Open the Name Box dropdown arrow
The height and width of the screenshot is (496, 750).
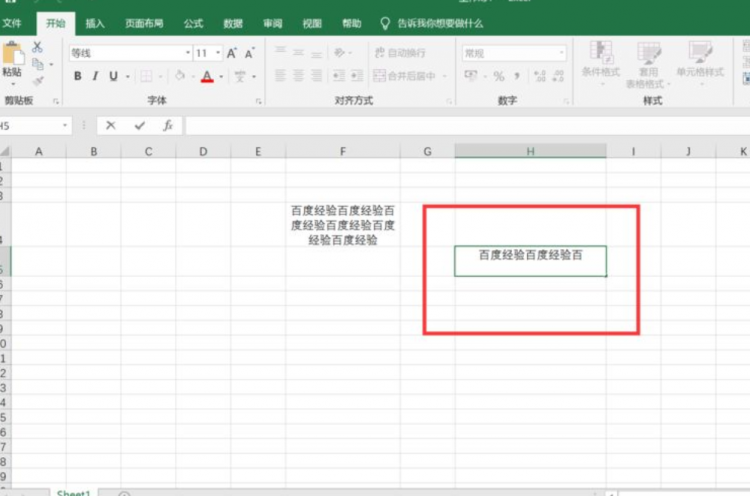[65, 126]
